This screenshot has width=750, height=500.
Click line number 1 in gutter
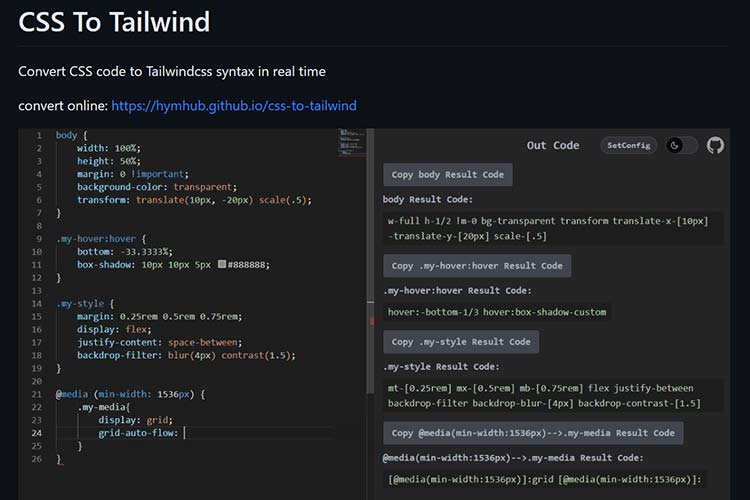pyautogui.click(x=39, y=135)
